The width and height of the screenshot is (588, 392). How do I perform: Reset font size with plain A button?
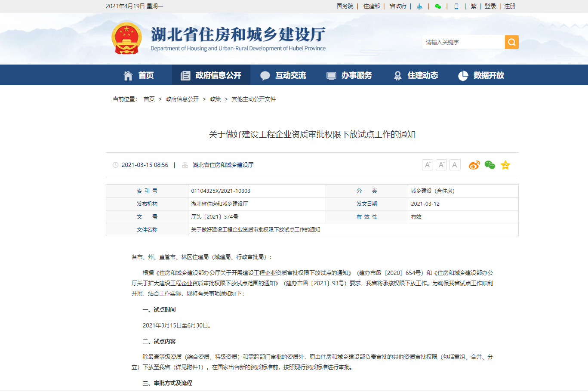click(455, 165)
